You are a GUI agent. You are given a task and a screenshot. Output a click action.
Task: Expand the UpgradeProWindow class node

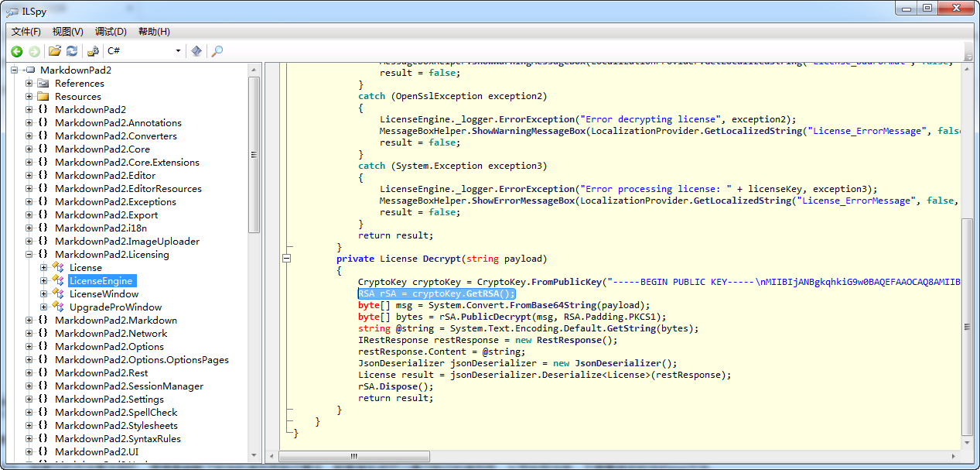point(44,307)
